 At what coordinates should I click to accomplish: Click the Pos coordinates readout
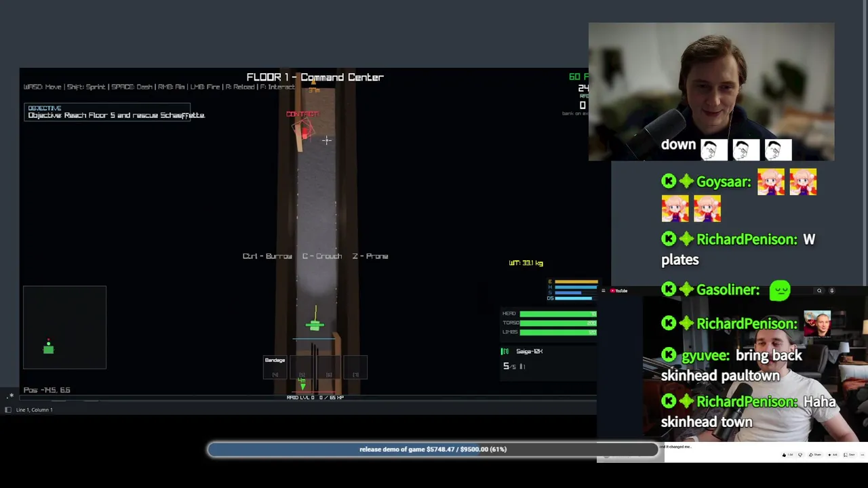[x=47, y=390]
